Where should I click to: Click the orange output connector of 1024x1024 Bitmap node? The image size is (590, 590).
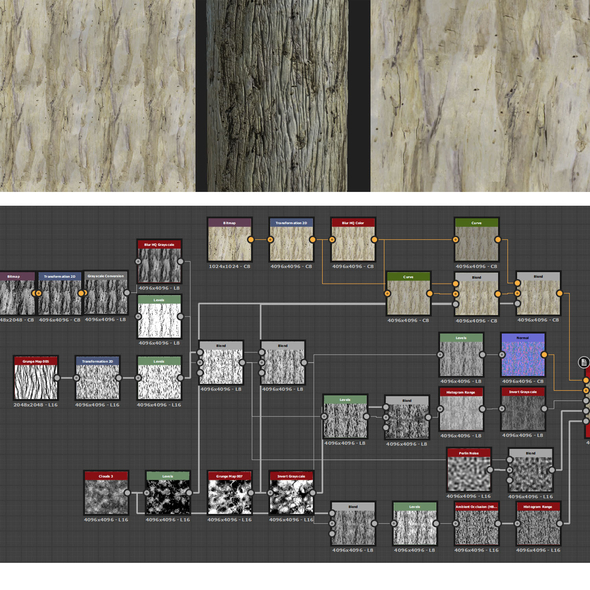point(251,239)
